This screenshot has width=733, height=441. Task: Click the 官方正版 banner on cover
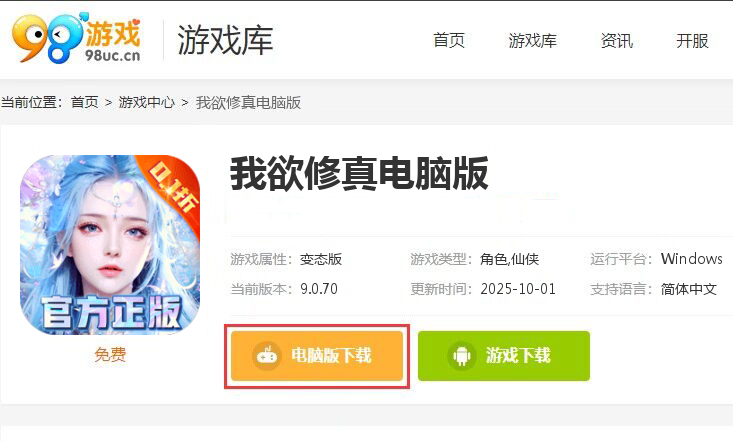tap(111, 312)
